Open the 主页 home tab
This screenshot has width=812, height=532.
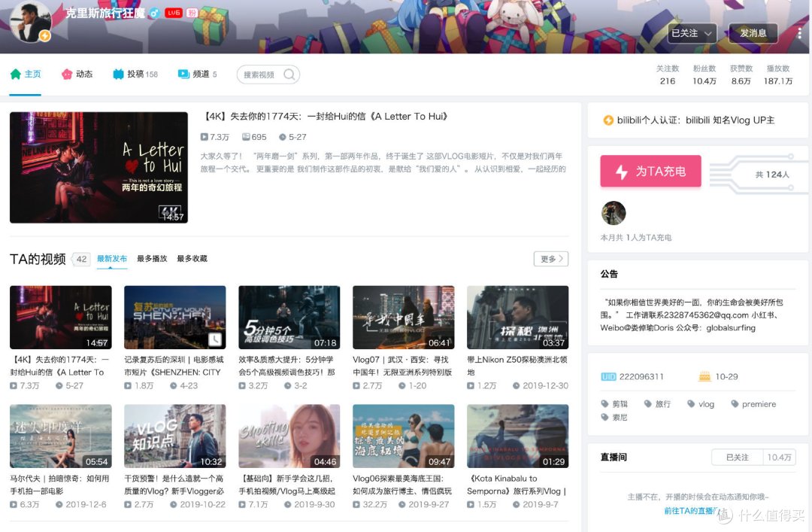[26, 74]
